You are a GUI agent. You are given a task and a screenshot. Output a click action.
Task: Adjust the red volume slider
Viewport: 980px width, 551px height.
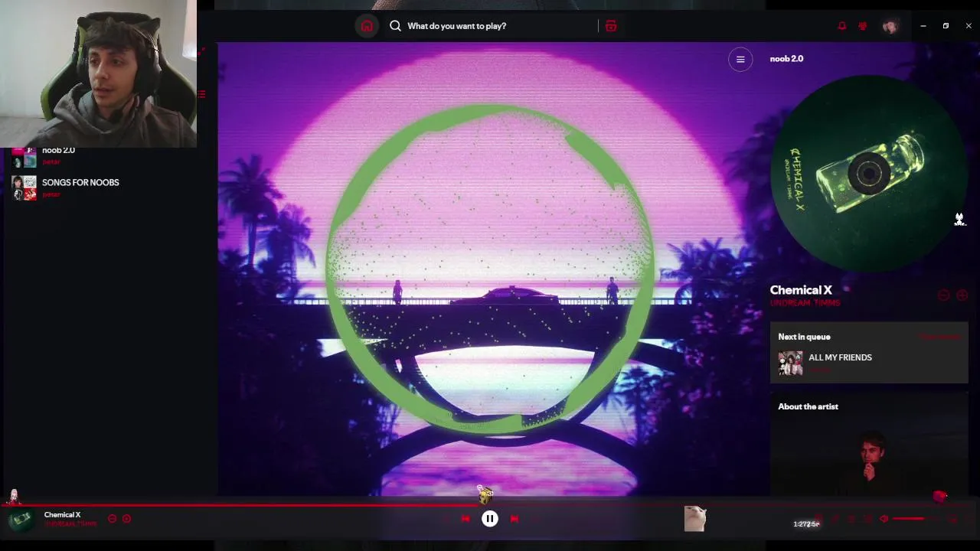(x=917, y=519)
